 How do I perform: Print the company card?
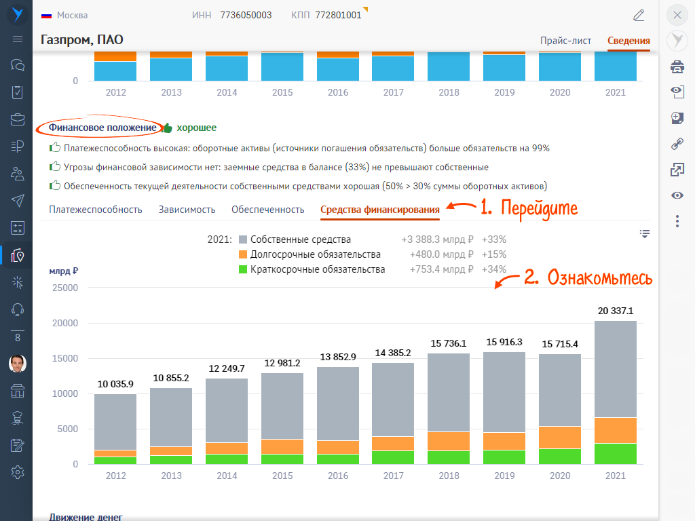pyautogui.click(x=677, y=67)
